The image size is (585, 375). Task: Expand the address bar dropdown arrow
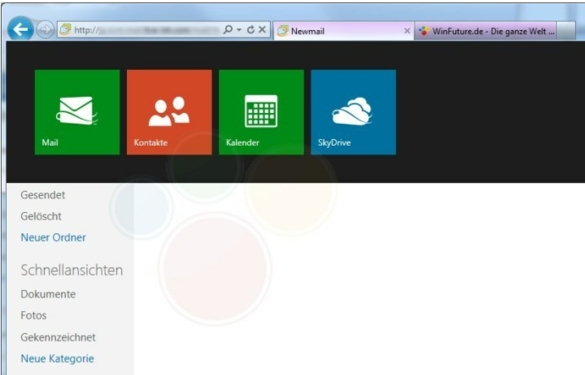tap(239, 30)
